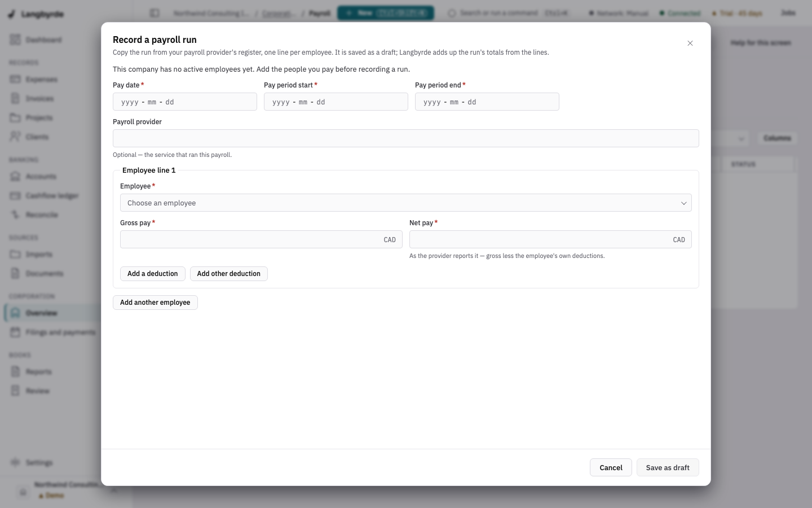
Task: Open Accounts under Banking in sidebar
Action: (52, 177)
